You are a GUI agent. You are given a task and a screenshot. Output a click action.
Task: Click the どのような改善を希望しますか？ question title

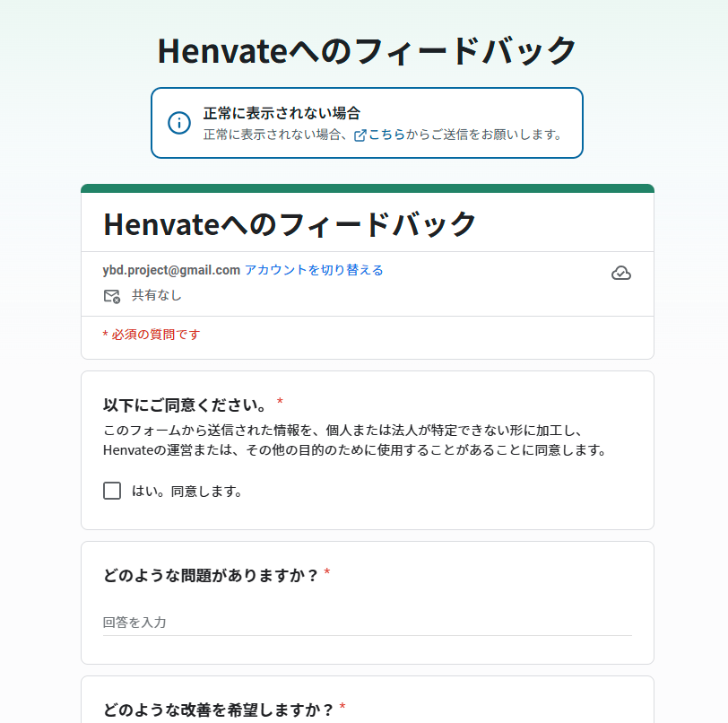point(219,710)
